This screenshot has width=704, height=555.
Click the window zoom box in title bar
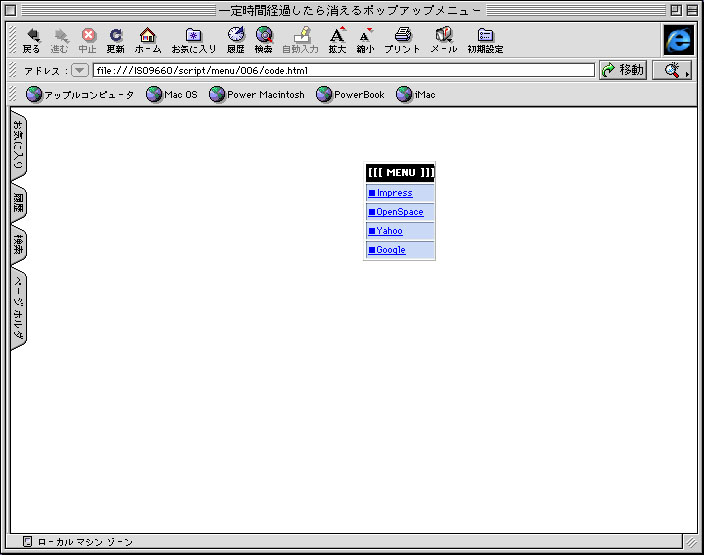click(x=676, y=10)
